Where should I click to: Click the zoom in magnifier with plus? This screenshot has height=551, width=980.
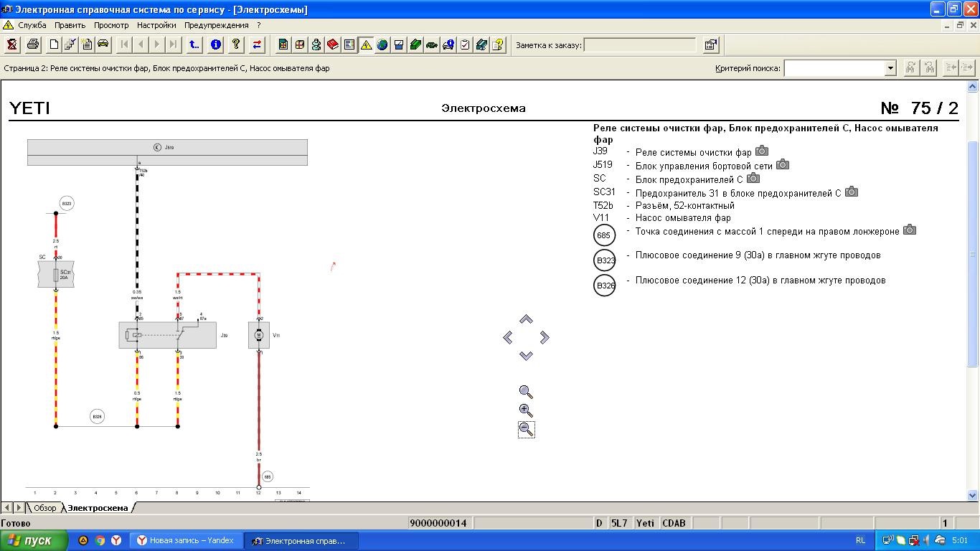(x=526, y=410)
